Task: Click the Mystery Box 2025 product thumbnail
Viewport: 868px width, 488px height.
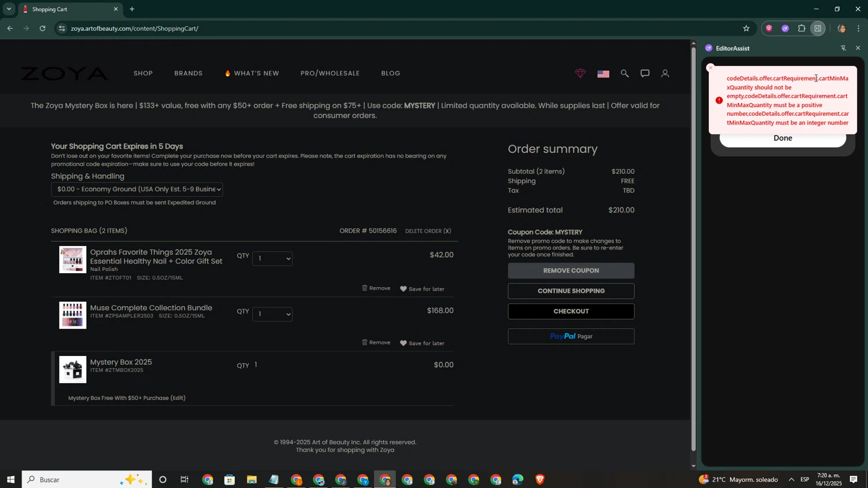Action: coord(73,369)
